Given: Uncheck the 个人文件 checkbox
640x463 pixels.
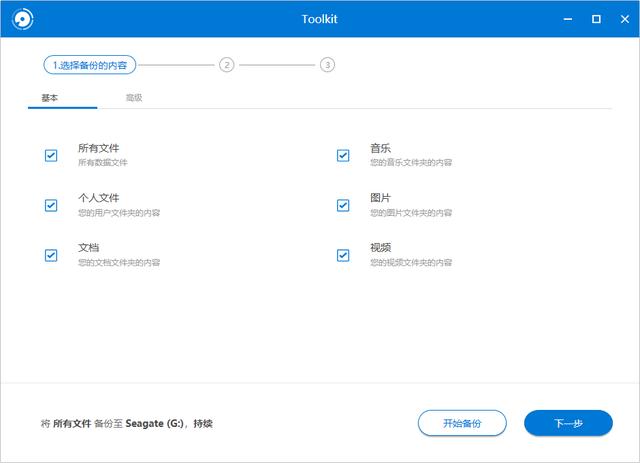Looking at the screenshot, I should pyautogui.click(x=51, y=205).
